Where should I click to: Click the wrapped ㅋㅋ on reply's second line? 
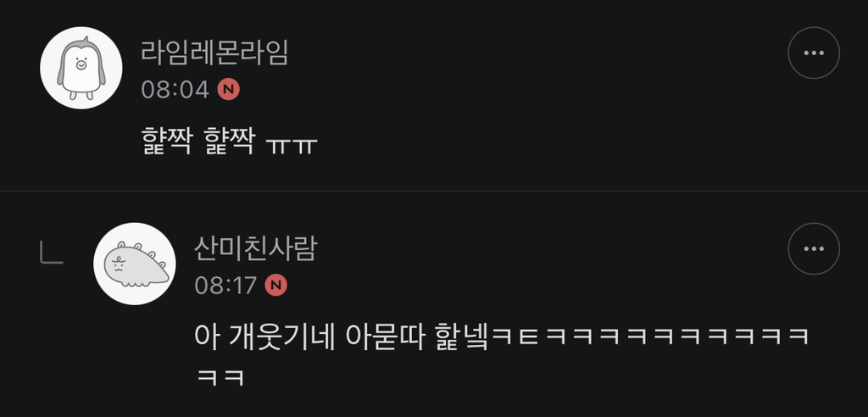(220, 378)
